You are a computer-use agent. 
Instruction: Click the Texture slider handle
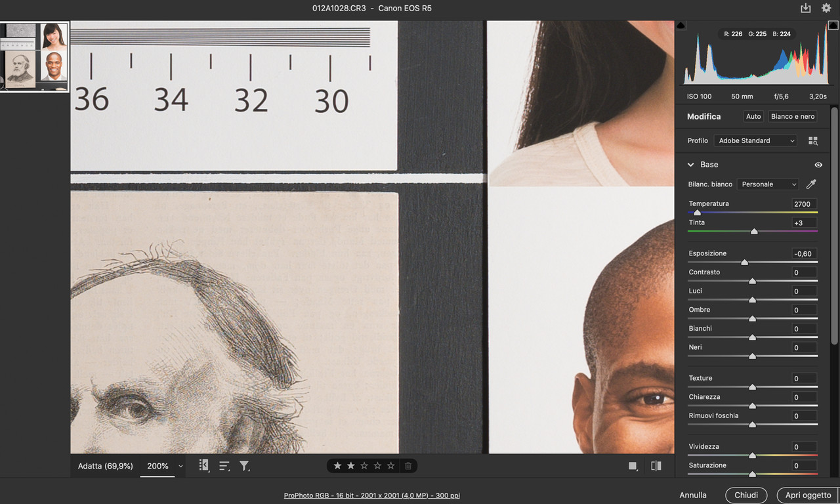[x=753, y=387]
